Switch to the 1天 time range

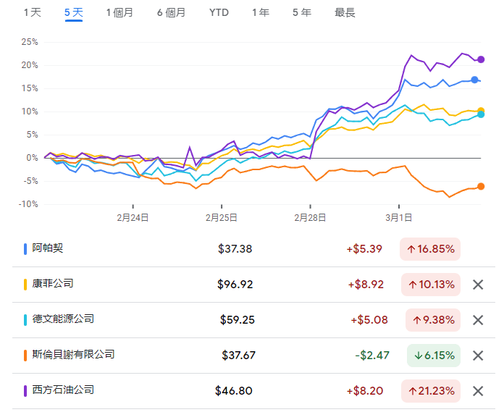32,12
